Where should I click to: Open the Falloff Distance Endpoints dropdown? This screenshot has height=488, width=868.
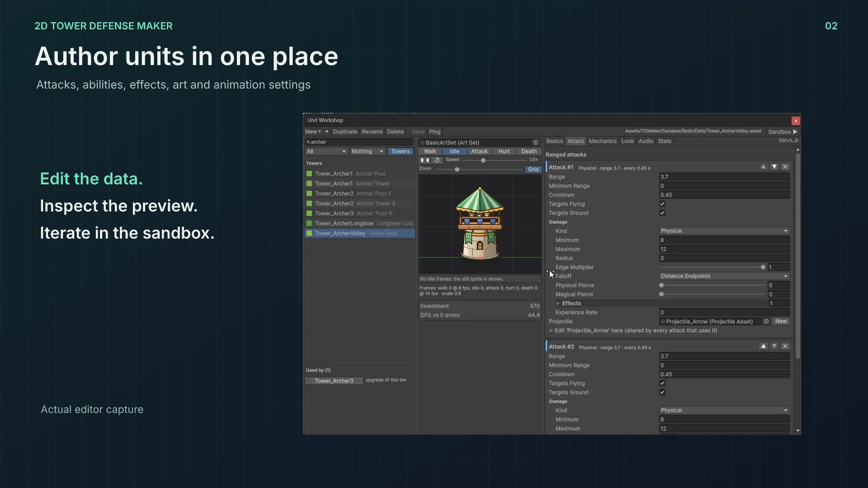724,276
